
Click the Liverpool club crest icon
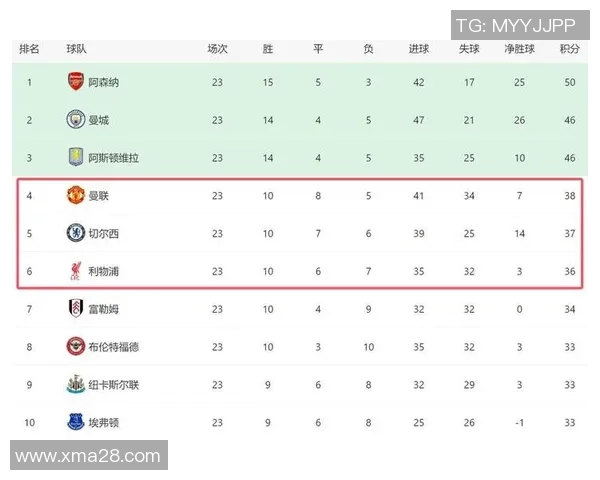(x=76, y=270)
